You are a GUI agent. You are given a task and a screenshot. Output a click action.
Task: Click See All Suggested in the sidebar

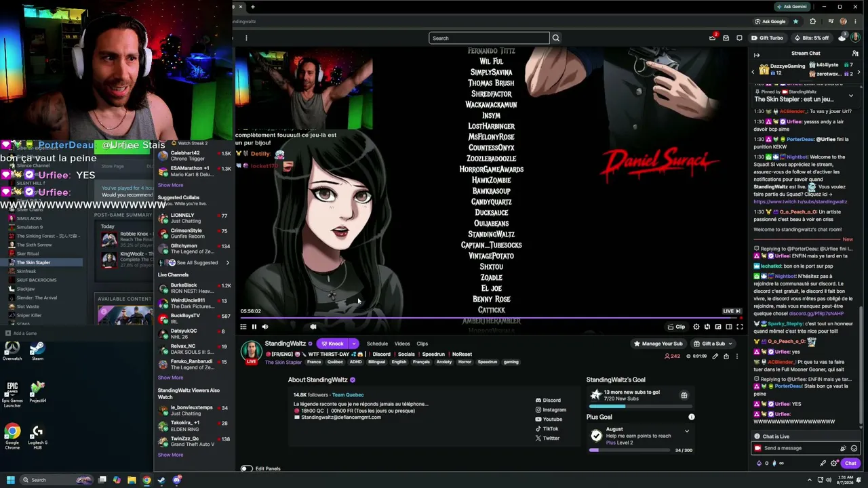[193, 262]
